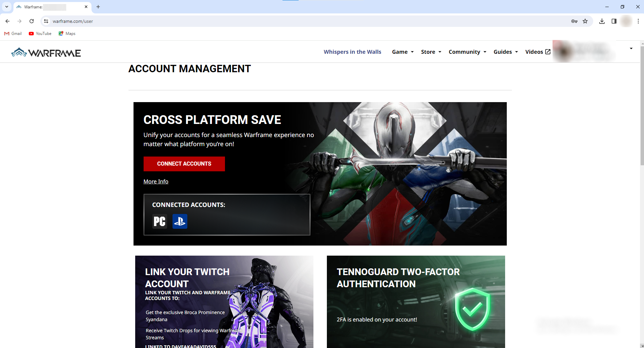Open the Videos external link
This screenshot has width=644, height=348.
tap(538, 52)
